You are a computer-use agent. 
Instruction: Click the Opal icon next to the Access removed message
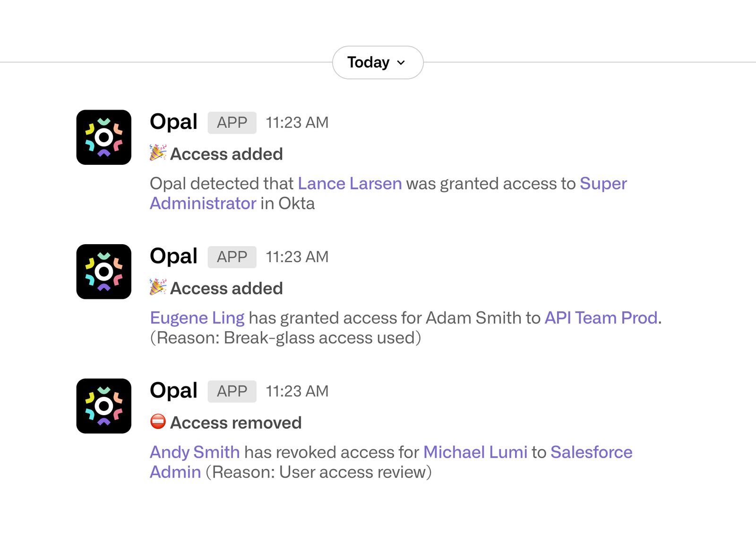103,407
